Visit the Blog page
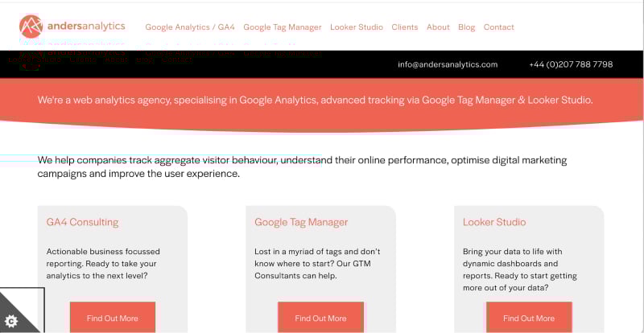 click(x=467, y=27)
